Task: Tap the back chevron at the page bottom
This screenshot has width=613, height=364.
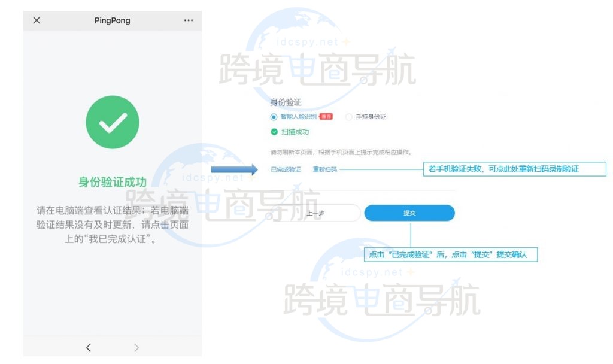Action: pos(89,347)
